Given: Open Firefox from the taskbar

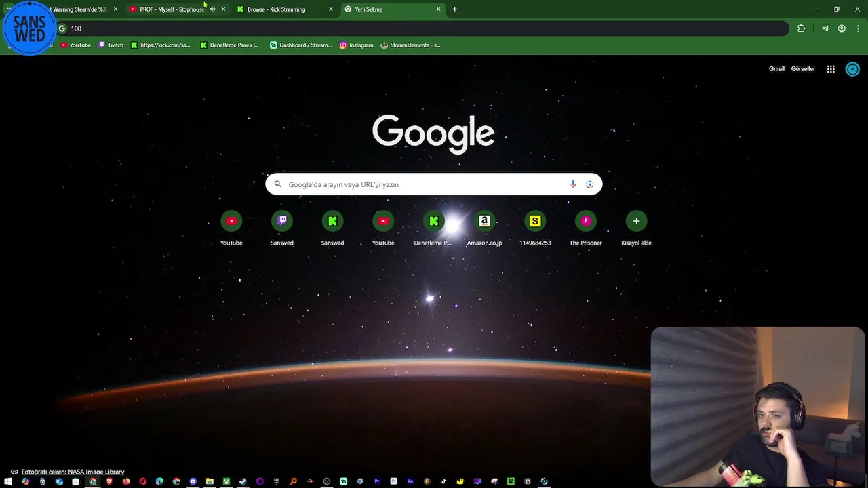Looking at the screenshot, I should point(126,481).
